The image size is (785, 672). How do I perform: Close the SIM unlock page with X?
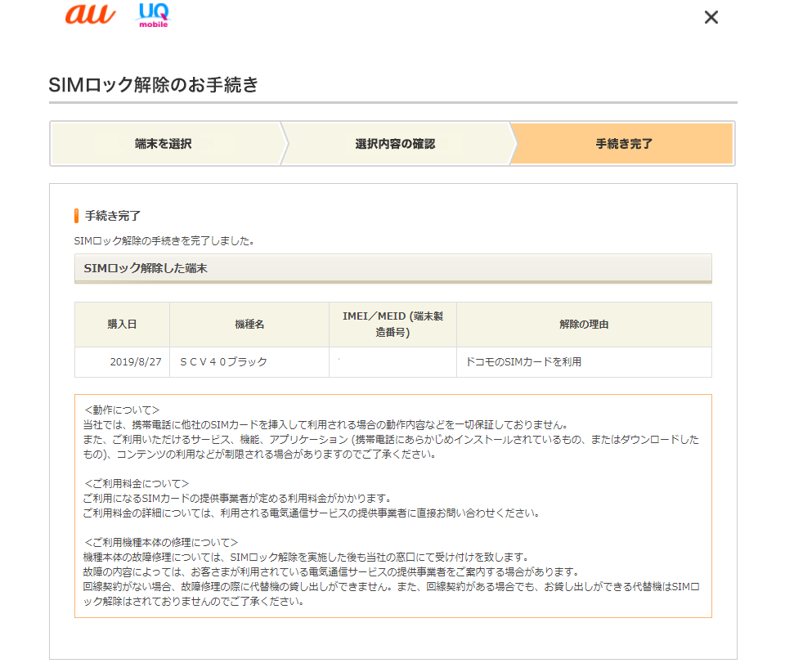click(x=711, y=17)
